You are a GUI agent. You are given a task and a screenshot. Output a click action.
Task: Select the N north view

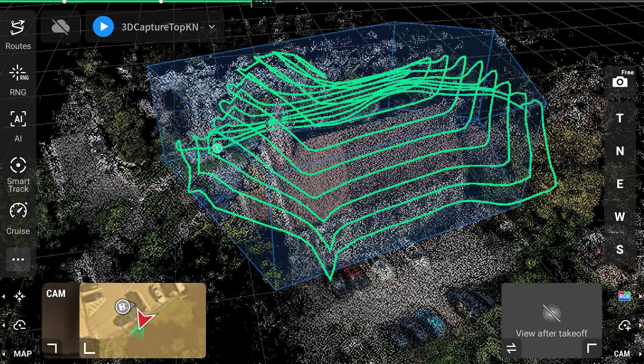[620, 151]
